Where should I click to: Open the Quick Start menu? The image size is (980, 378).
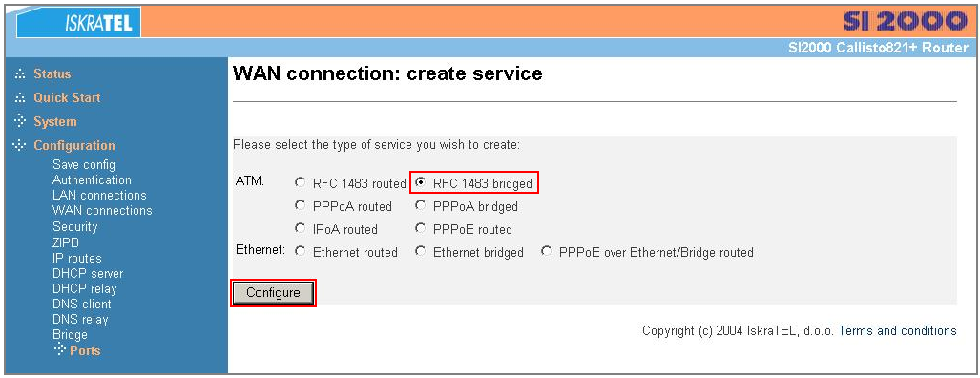tap(67, 97)
